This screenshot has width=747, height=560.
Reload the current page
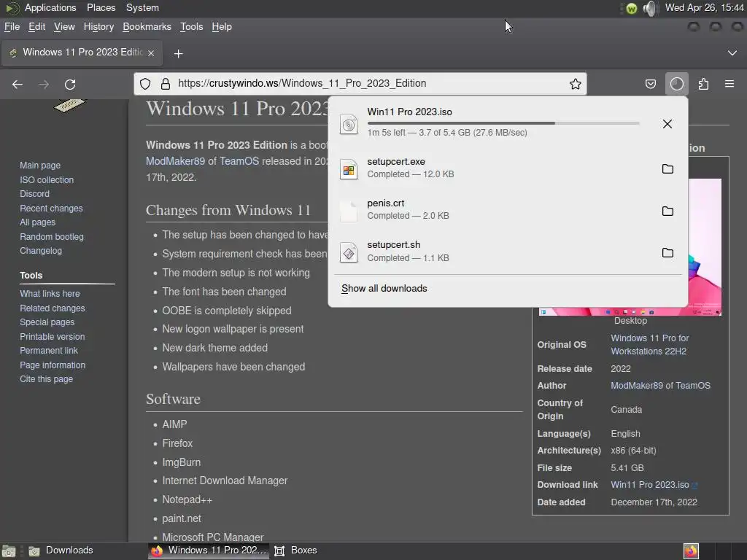coord(70,85)
